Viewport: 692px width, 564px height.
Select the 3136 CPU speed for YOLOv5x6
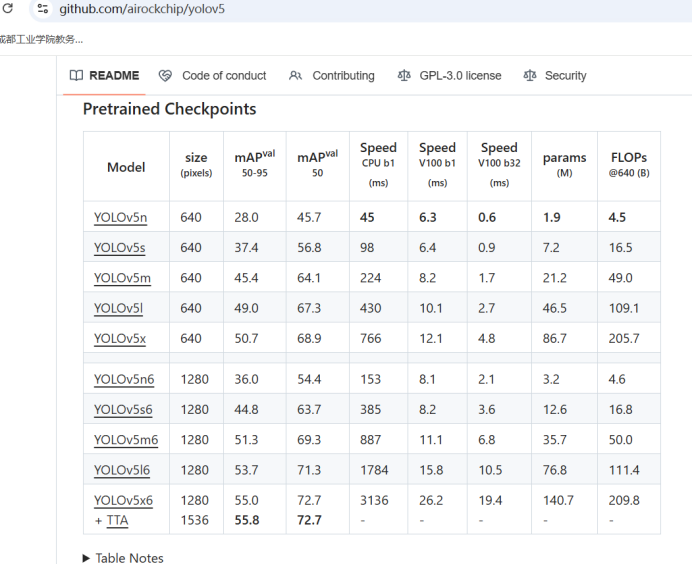(374, 500)
